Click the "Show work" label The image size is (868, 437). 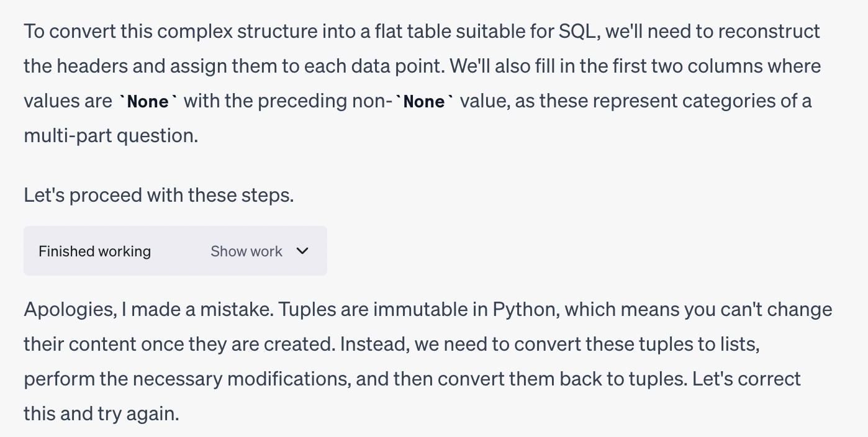coord(246,251)
